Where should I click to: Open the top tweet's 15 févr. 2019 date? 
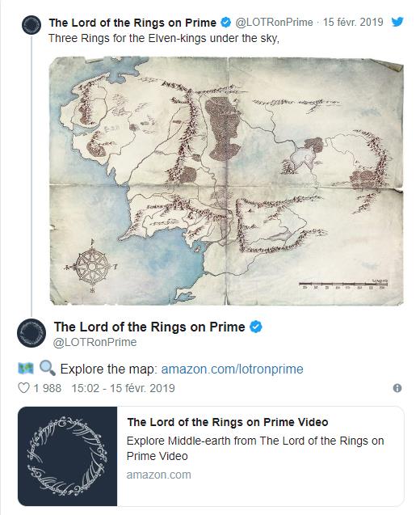pyautogui.click(x=353, y=22)
